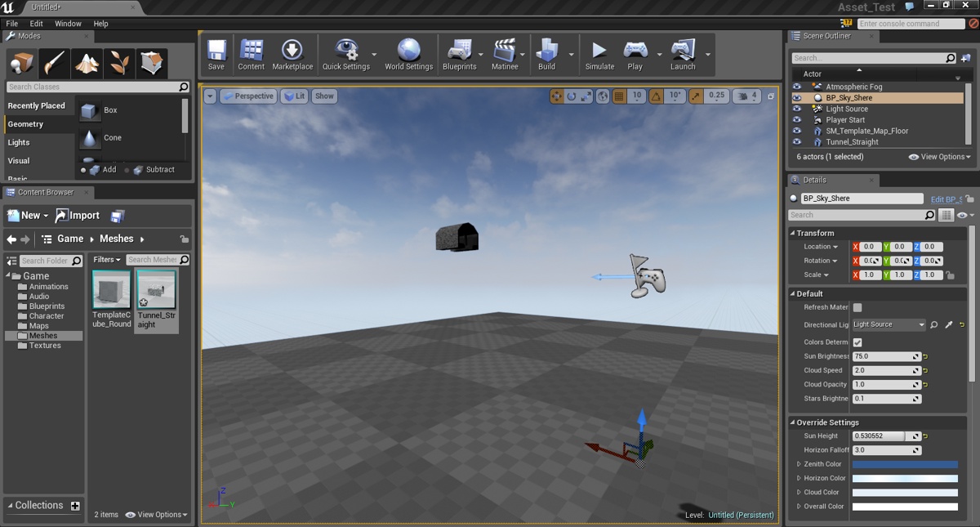
Task: Open the Perspective viewport dropdown
Action: click(247, 96)
